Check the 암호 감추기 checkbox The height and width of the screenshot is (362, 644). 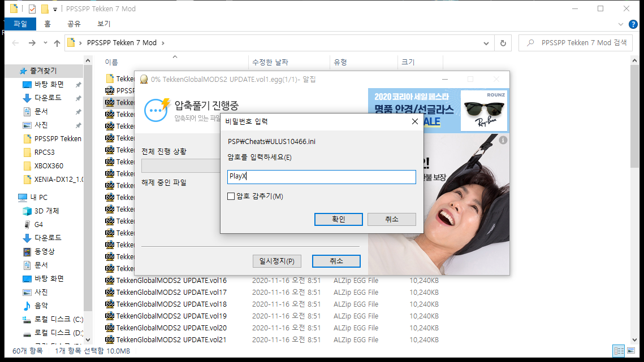231,196
